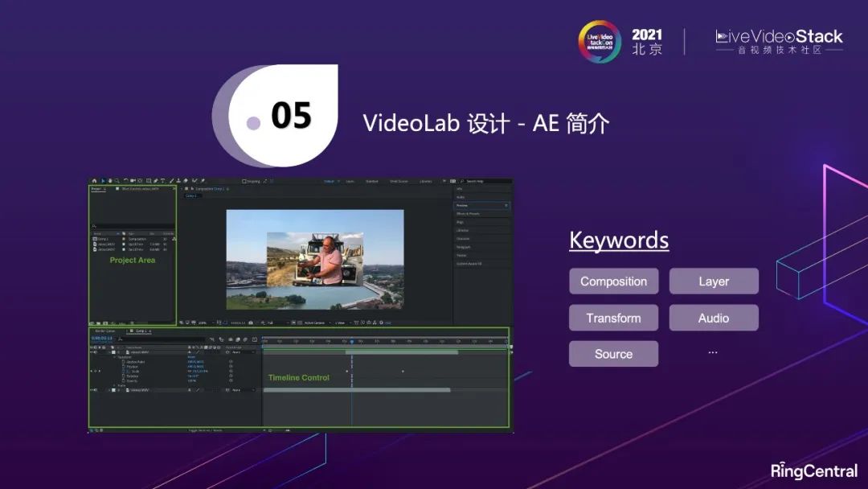
Task: Open the second layer's Parent None dropdown
Action: coord(244,390)
